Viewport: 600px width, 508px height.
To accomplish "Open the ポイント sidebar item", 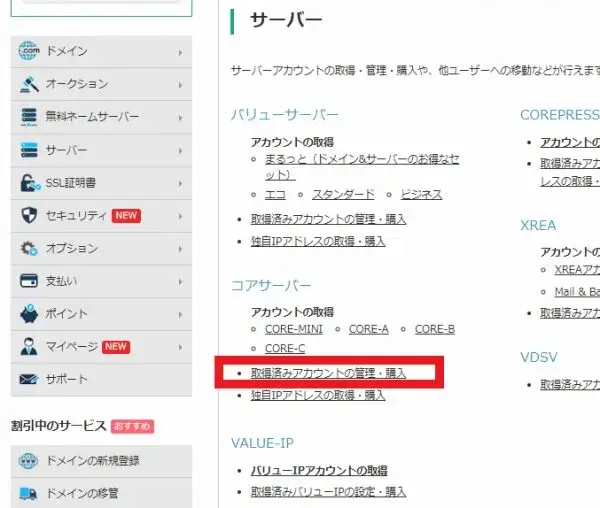I will [x=101, y=314].
